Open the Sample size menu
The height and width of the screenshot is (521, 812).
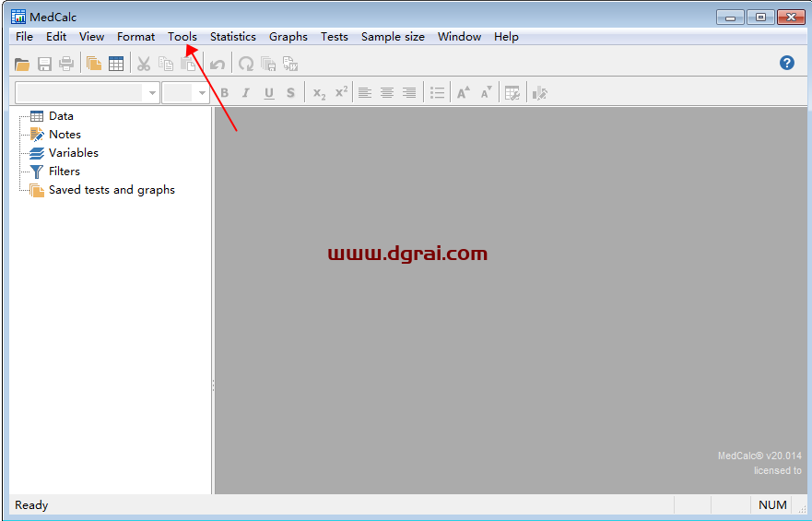click(x=393, y=37)
